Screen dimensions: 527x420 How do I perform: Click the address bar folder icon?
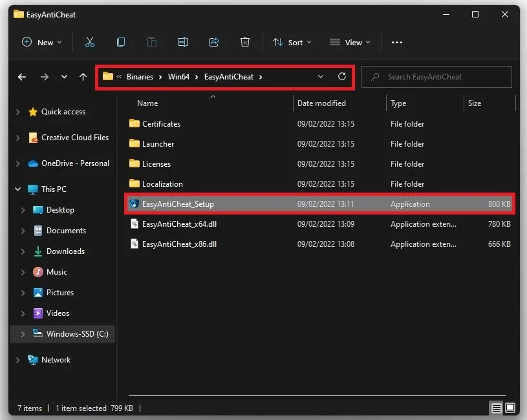[x=107, y=76]
